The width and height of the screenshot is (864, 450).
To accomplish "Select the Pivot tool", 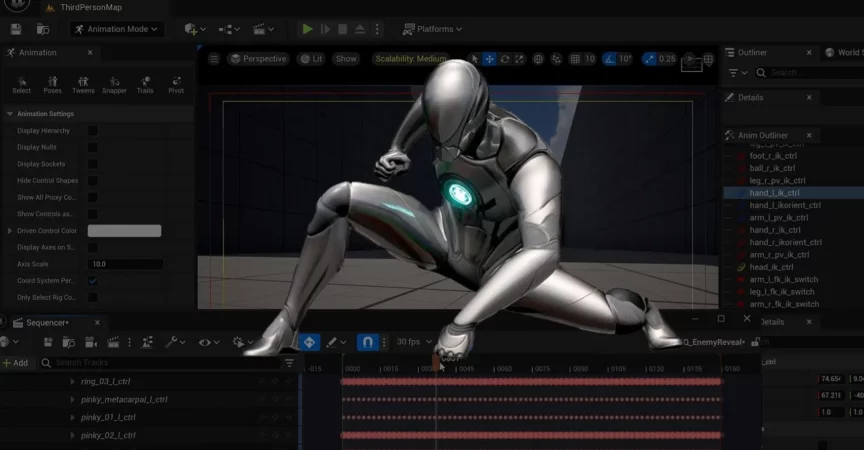I will point(176,84).
